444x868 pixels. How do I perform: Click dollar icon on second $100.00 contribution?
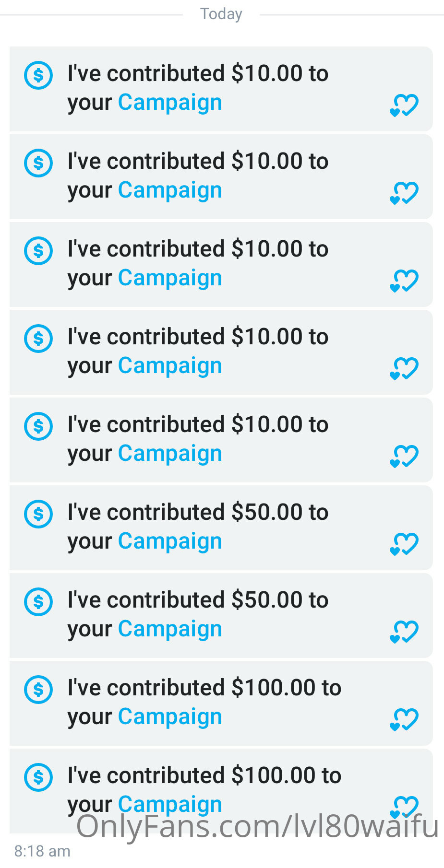[38, 777]
